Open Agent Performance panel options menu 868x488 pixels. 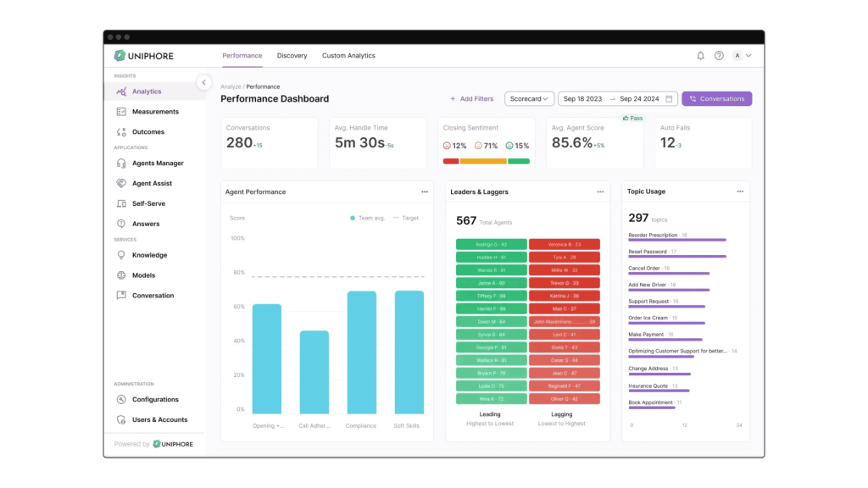pyautogui.click(x=425, y=192)
